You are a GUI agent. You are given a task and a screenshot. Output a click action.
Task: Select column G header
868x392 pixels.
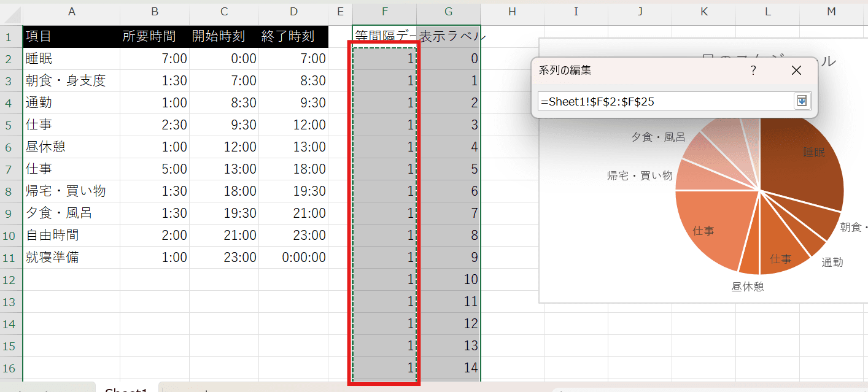(448, 12)
